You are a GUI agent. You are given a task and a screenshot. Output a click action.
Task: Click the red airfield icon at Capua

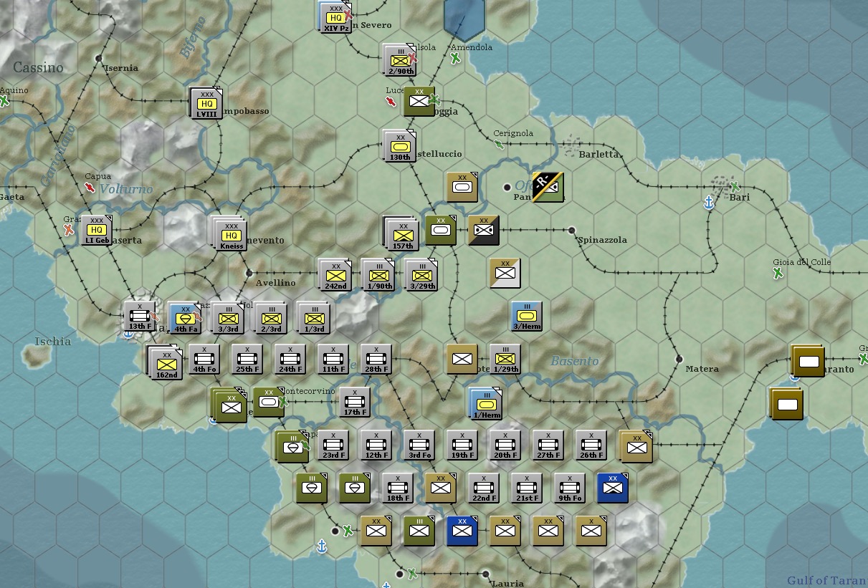[90, 188]
